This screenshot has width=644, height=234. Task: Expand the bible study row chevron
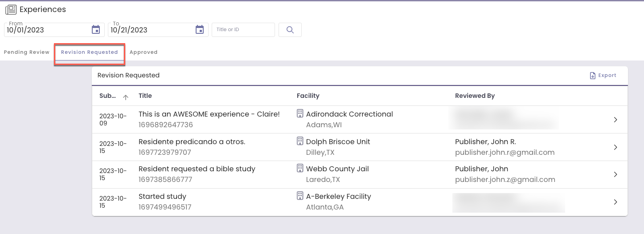[x=615, y=174]
